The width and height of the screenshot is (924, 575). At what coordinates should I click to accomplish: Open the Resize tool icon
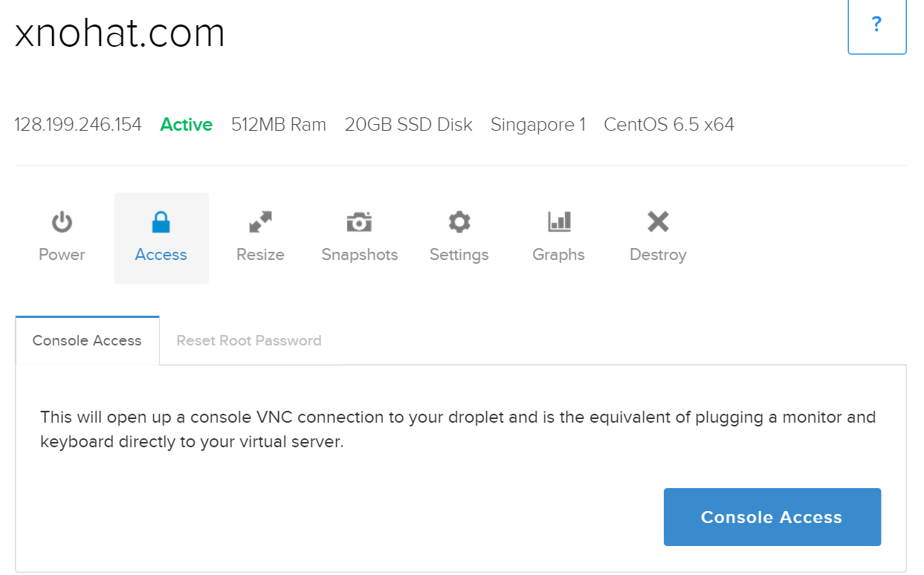[260, 221]
